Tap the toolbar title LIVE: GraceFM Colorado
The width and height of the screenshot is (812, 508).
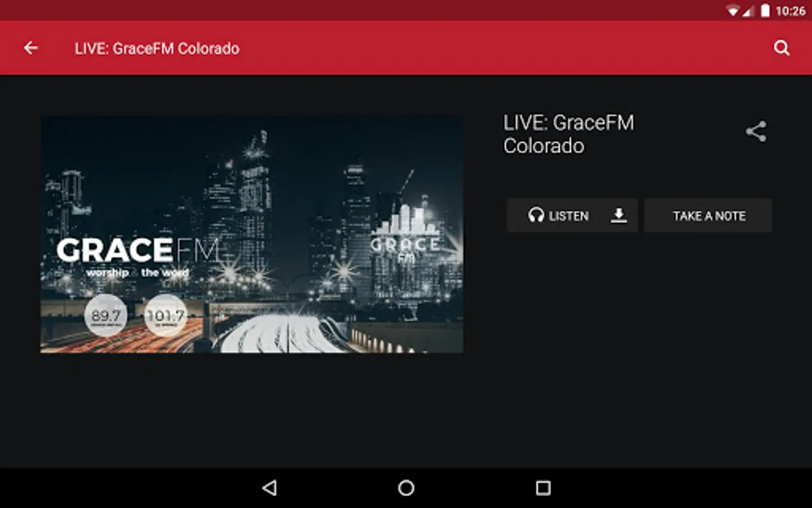point(157,49)
